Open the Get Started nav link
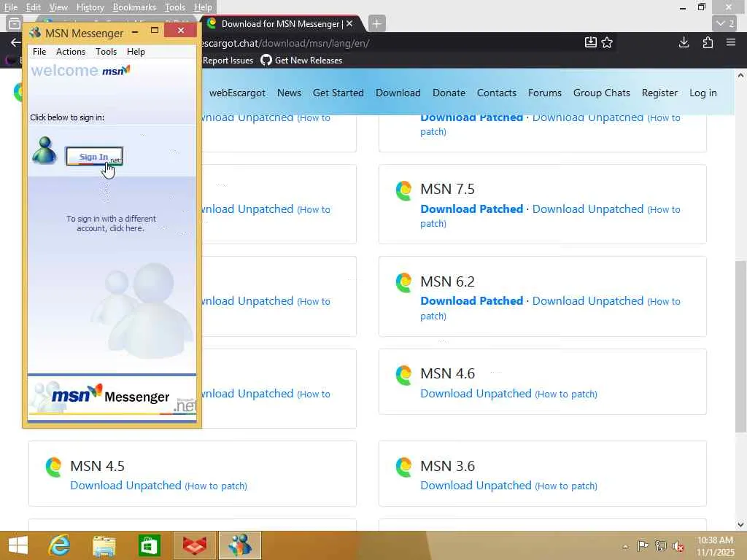 338,93
